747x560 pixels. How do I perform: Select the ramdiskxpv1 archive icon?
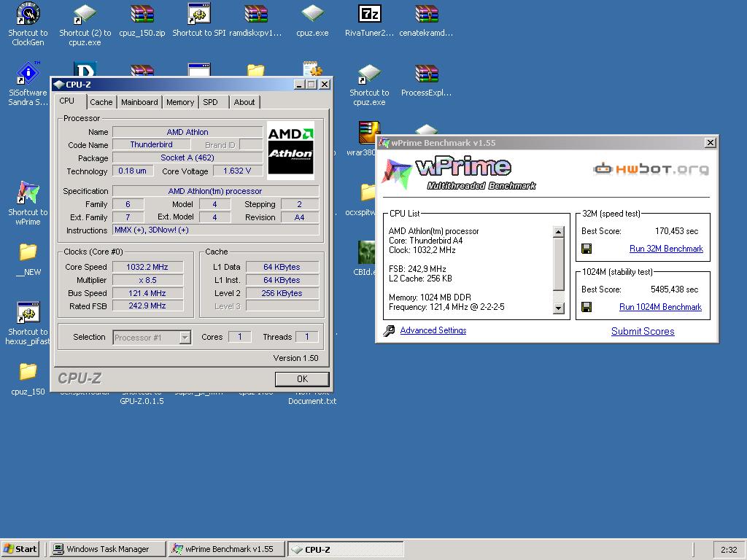tap(256, 14)
